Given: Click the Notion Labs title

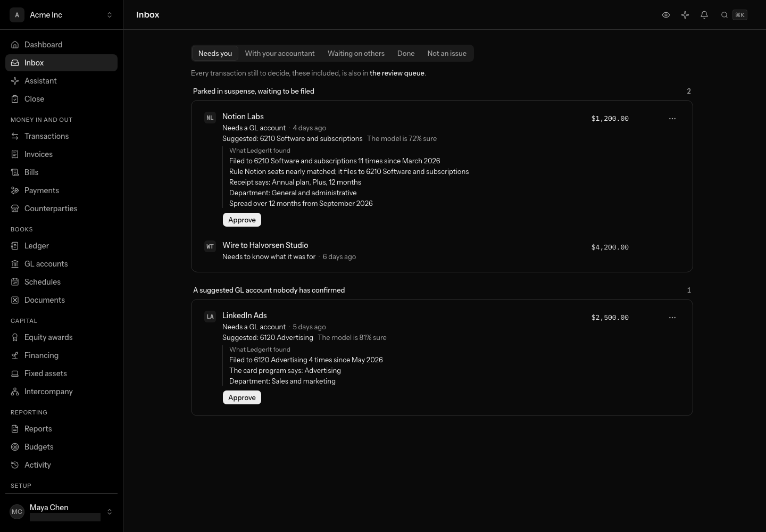Looking at the screenshot, I should click(x=243, y=117).
